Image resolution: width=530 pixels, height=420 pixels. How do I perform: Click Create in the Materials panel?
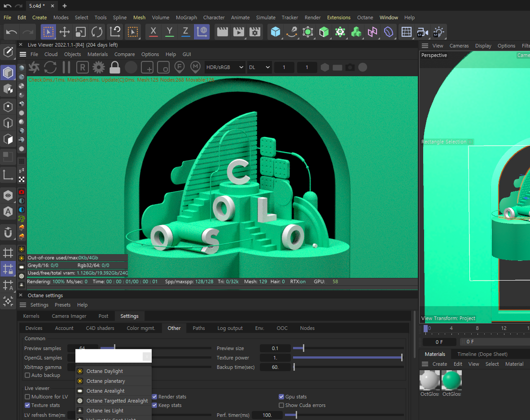tap(440, 364)
